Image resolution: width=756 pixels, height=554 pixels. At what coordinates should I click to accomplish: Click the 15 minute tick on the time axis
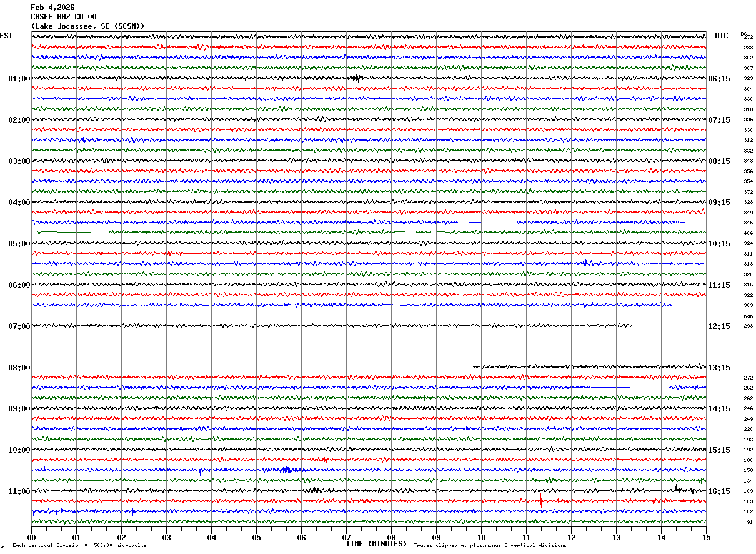tap(705, 537)
